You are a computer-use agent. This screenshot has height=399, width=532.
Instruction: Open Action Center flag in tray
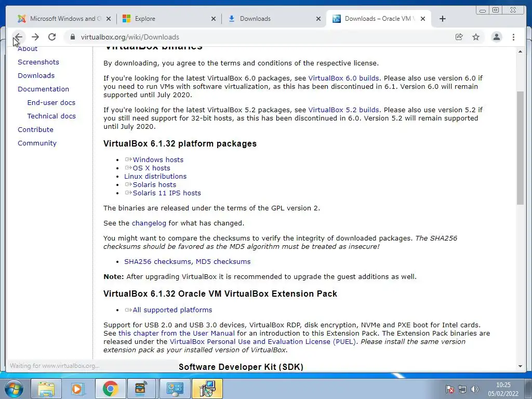tap(450, 389)
